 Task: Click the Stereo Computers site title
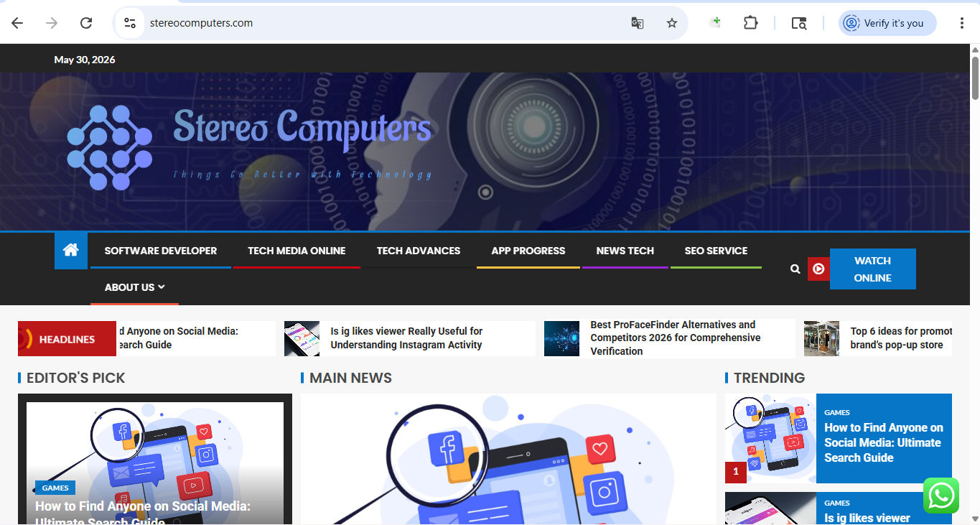tap(302, 129)
